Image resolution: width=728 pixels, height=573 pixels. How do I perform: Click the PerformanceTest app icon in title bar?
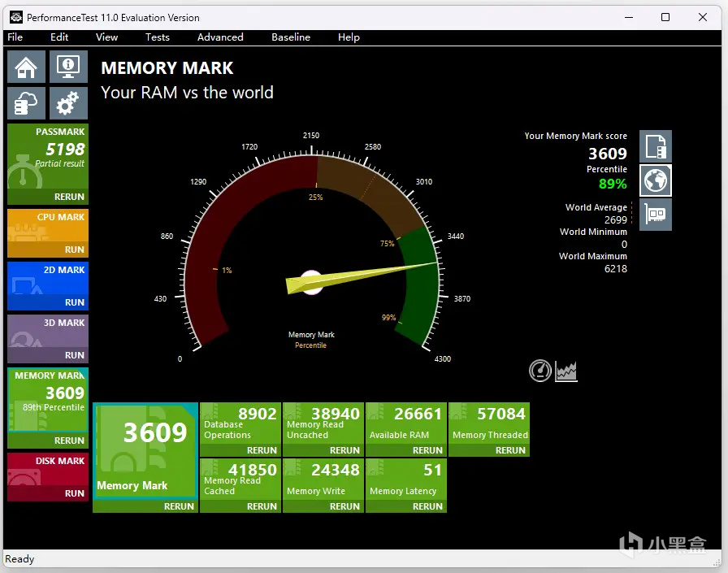coord(16,17)
